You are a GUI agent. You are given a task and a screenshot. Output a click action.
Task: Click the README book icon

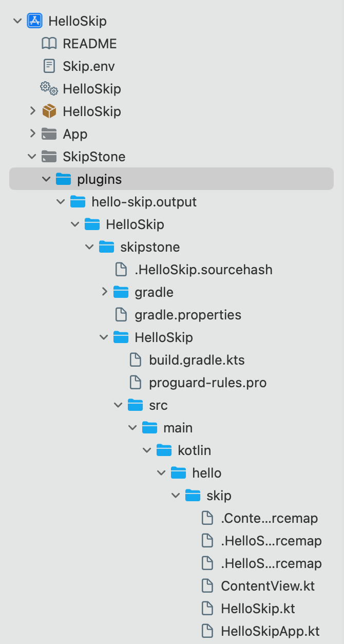click(x=49, y=44)
